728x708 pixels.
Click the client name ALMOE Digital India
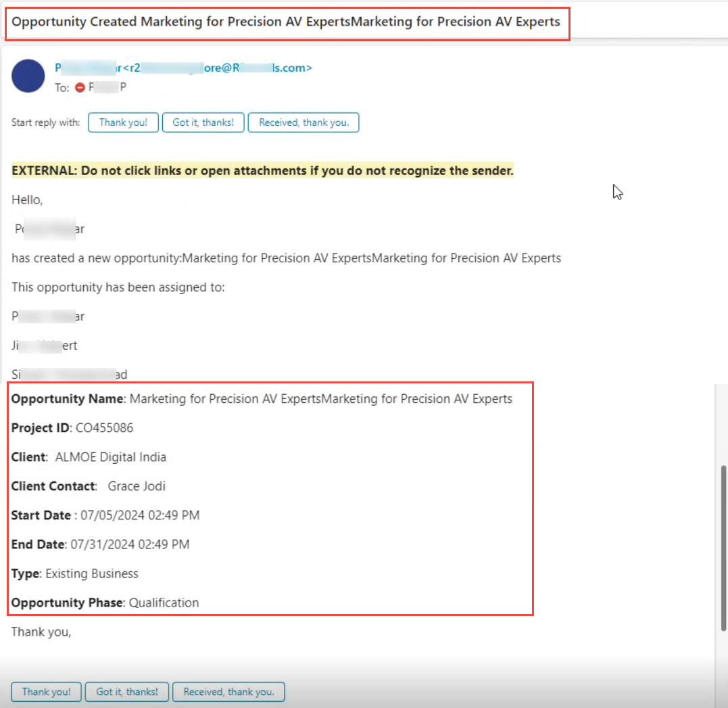110,457
